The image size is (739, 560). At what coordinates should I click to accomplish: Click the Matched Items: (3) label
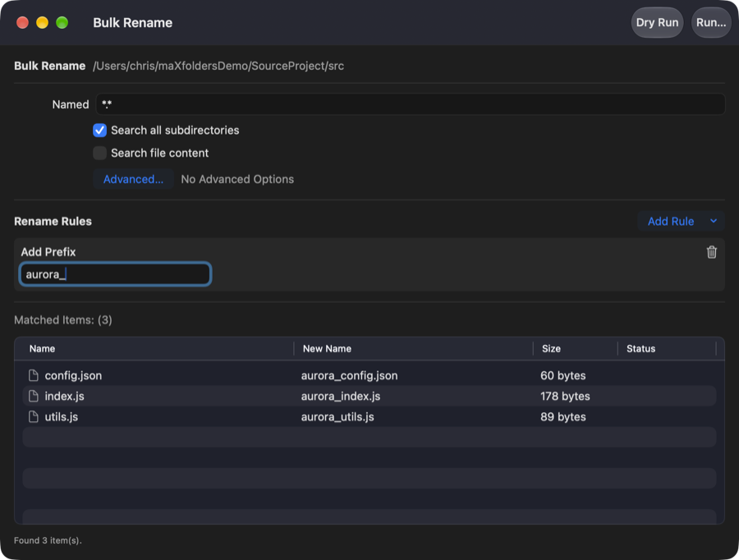63,320
